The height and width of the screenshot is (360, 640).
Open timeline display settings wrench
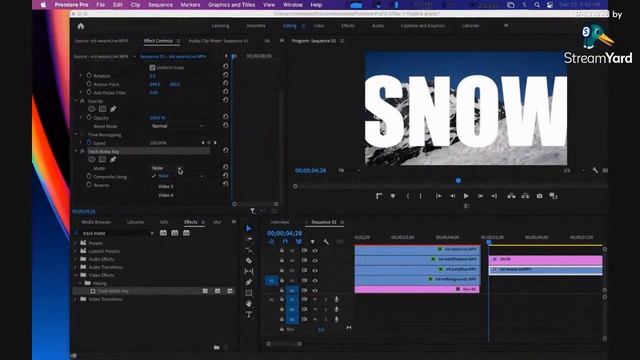[326, 242]
